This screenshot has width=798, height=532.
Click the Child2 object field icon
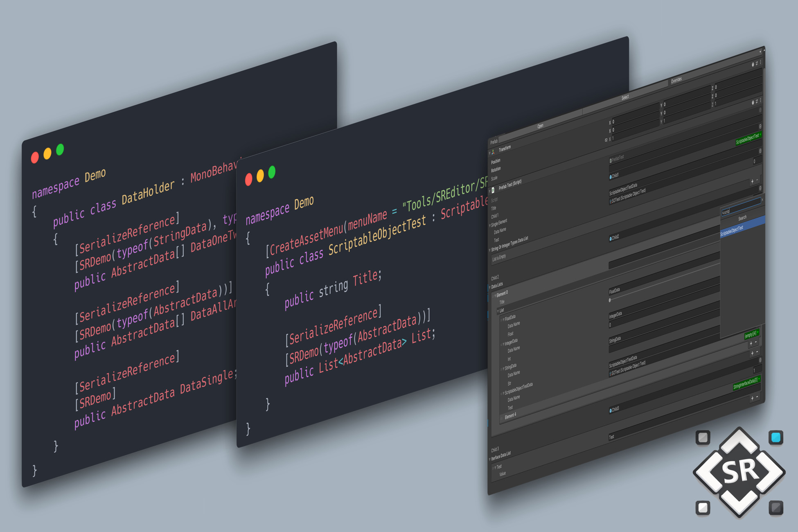(611, 239)
